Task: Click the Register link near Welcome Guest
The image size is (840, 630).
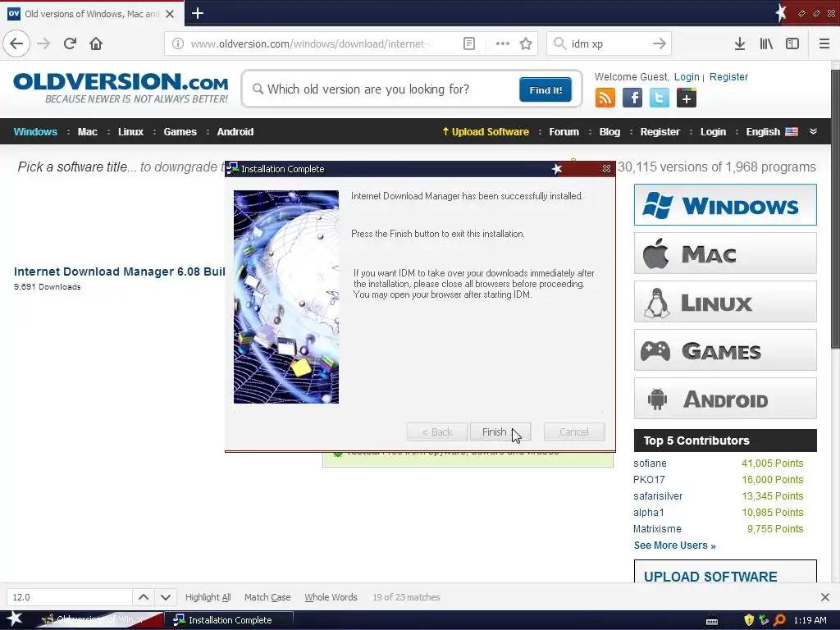Action: (728, 76)
